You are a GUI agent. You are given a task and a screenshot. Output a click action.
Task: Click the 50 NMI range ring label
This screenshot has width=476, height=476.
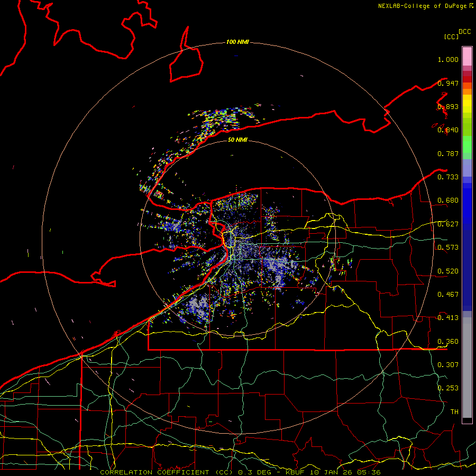(x=237, y=140)
